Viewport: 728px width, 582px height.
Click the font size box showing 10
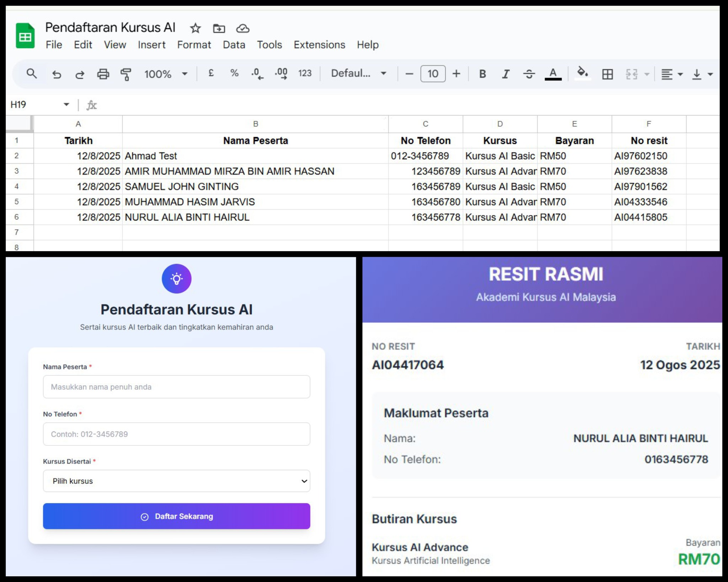coord(433,74)
